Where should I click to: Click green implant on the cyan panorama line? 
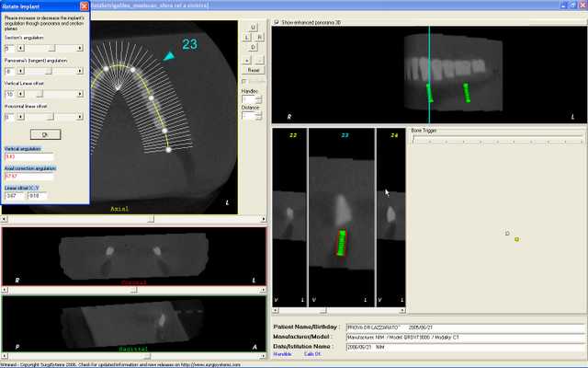pyautogui.click(x=430, y=93)
